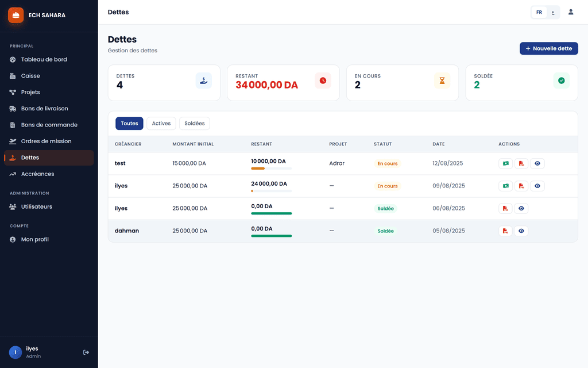Create a Nouvelle dette
Image resolution: width=588 pixels, height=368 pixels.
coord(548,48)
